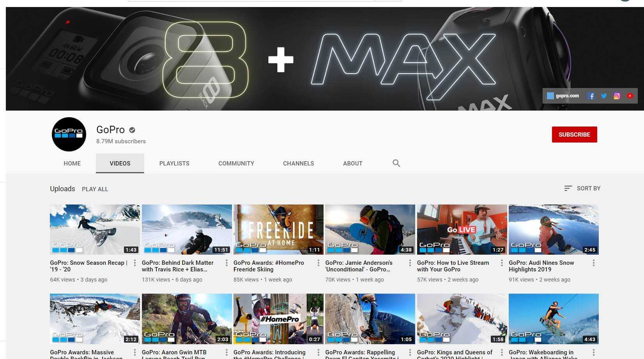Open options menu for Audi Nines Snow Highlights

pos(594,263)
